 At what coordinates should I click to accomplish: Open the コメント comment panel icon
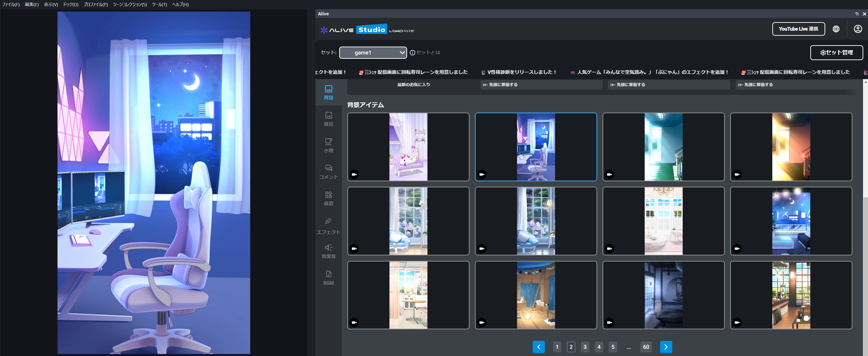click(328, 172)
